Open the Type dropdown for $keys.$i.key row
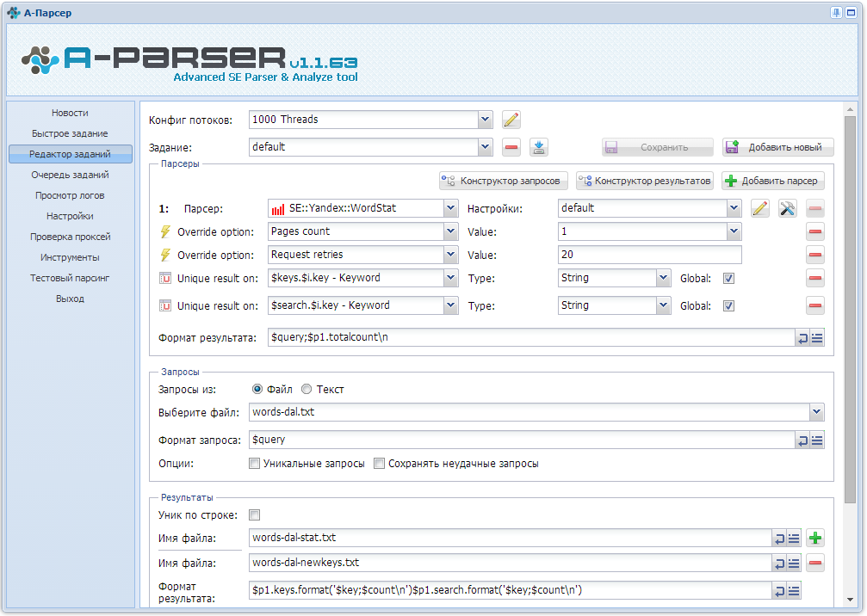Image resolution: width=867 pixels, height=616 pixels. [664, 278]
